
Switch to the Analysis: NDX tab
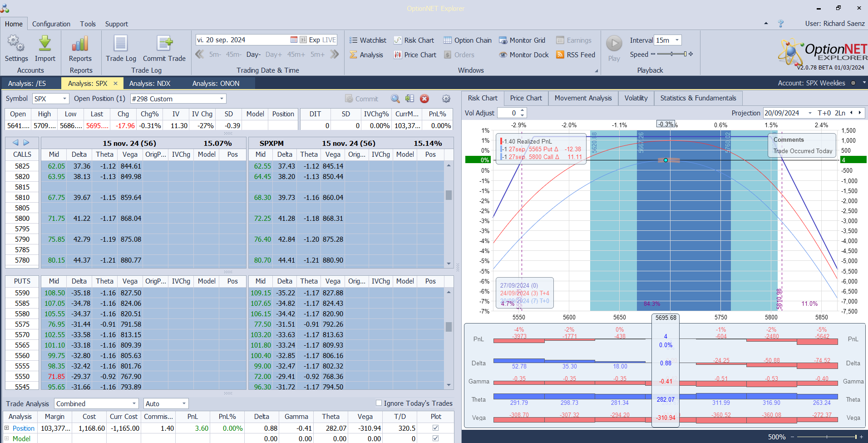coord(150,83)
